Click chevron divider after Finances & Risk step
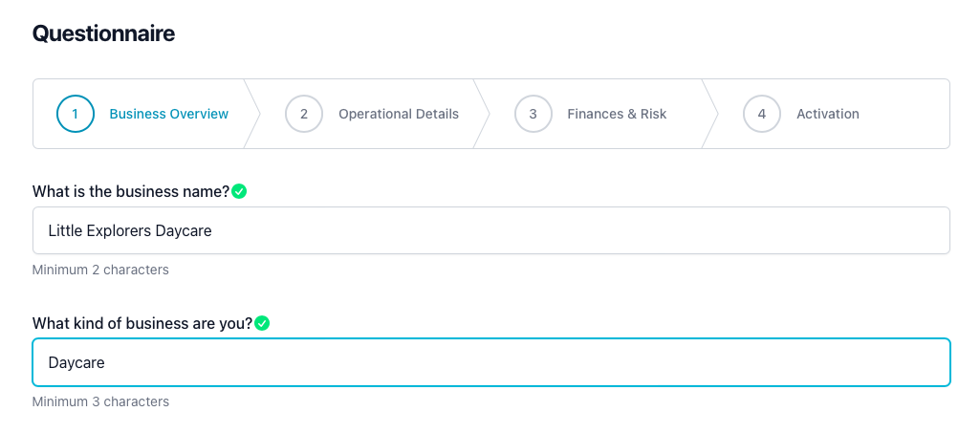The width and height of the screenshot is (980, 433). pos(710,114)
